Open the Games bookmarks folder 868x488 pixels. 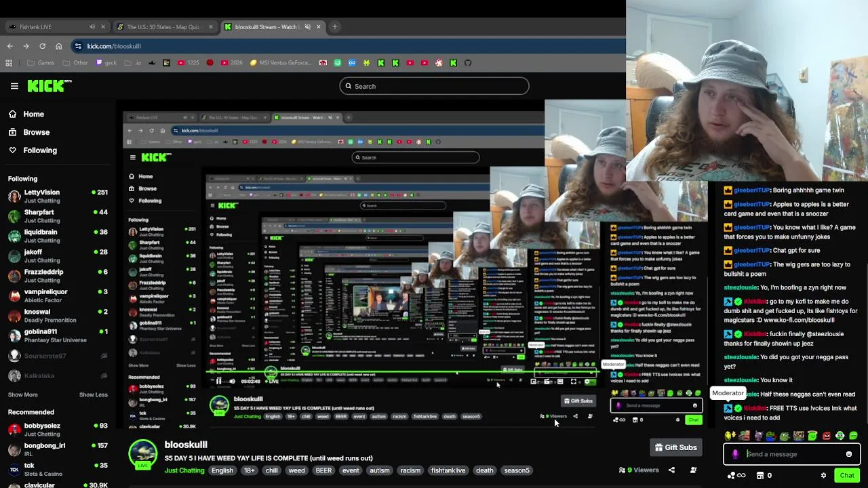(x=41, y=63)
